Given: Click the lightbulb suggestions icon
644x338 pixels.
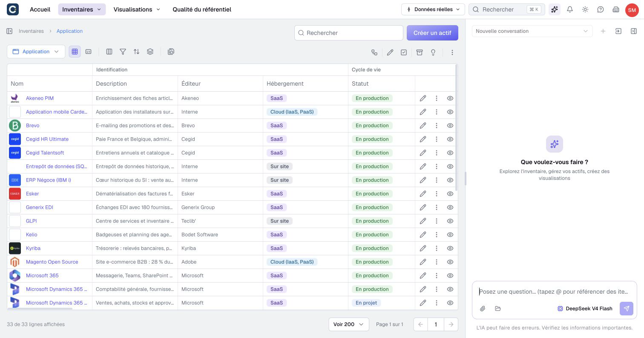Looking at the screenshot, I should [x=433, y=52].
